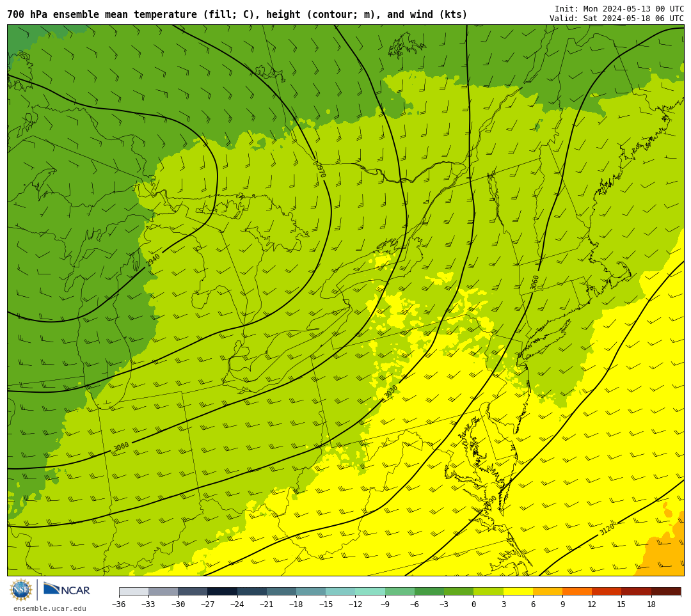Click the -36 colorbar tick label

coord(119,604)
